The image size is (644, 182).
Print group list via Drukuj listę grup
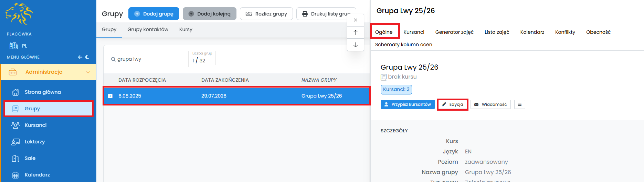click(x=326, y=14)
